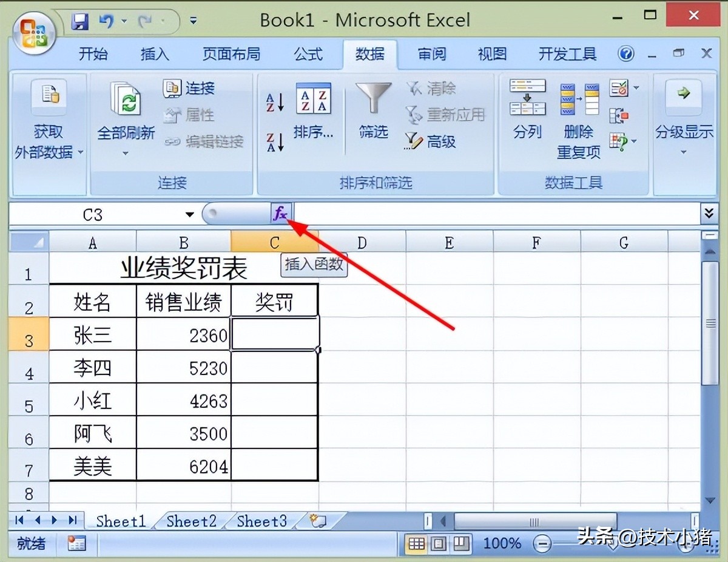
Task: Expand the 全部刷新 dropdown arrow
Action: (x=126, y=152)
